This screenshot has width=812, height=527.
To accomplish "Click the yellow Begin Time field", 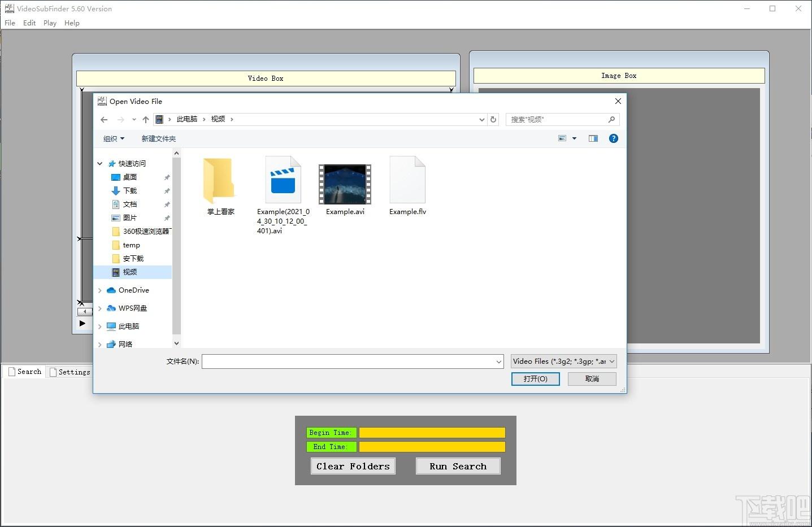I will pos(432,433).
